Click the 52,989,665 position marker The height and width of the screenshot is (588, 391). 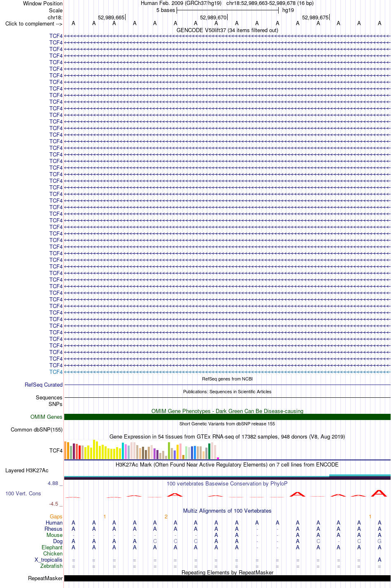pos(111,17)
